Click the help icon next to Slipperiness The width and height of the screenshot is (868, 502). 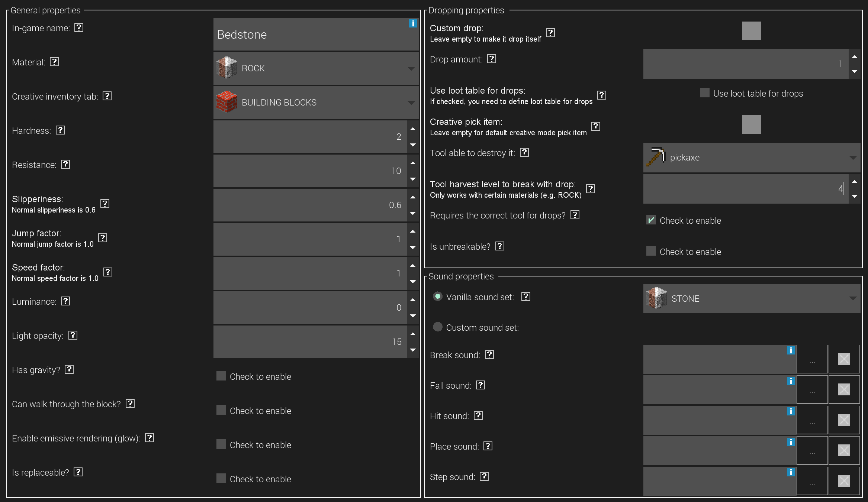[105, 204]
